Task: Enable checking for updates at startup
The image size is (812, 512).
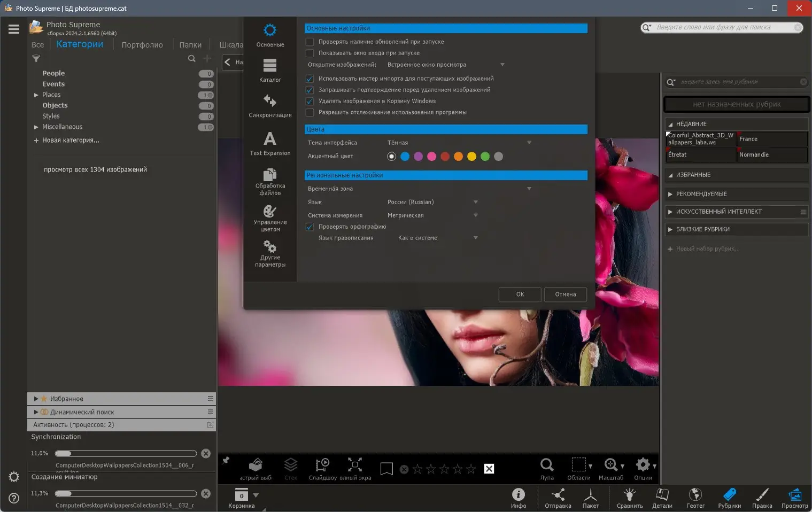Action: pyautogui.click(x=310, y=42)
